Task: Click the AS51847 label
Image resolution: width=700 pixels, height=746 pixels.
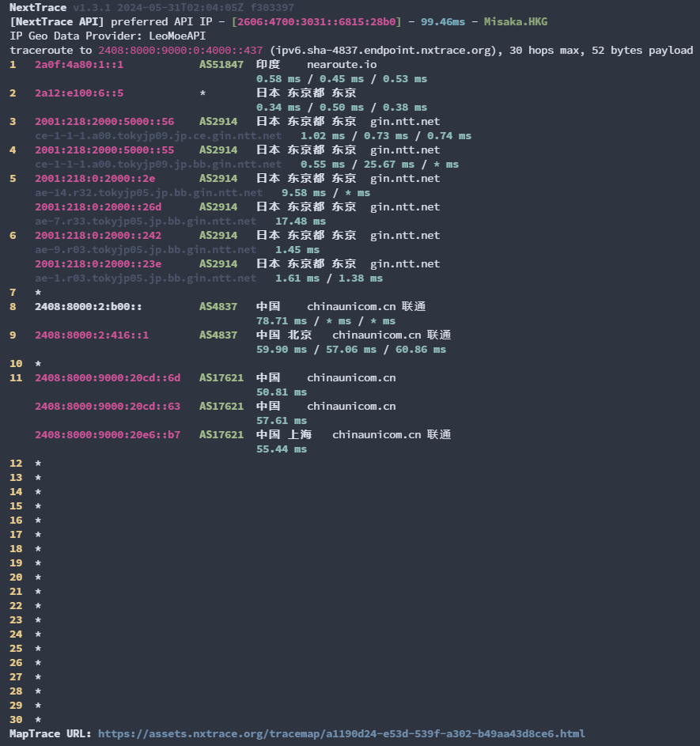Action: (221, 64)
